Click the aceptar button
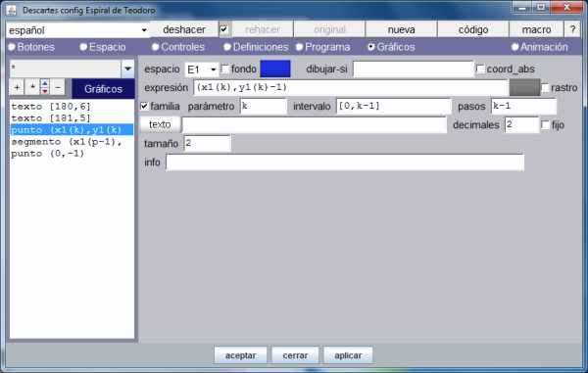The height and width of the screenshot is (373, 588). 240,355
